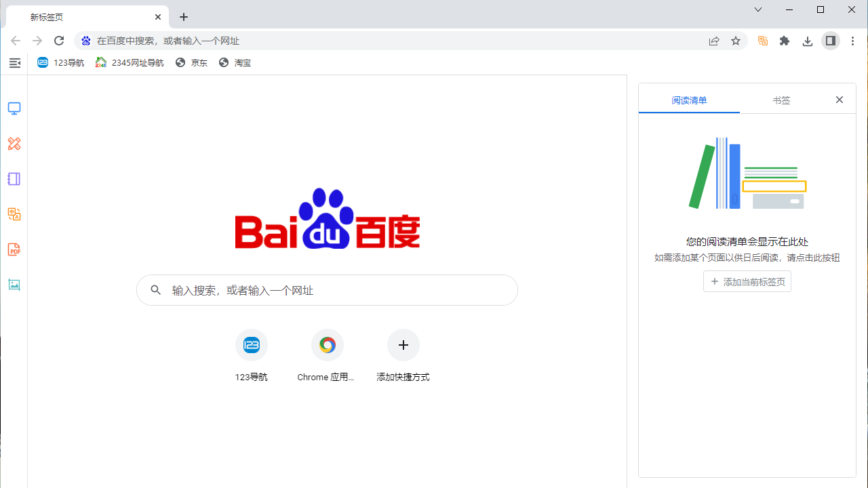This screenshot has height=488, width=868.
Task: Open the Extensions puzzle-piece menu
Action: point(785,41)
